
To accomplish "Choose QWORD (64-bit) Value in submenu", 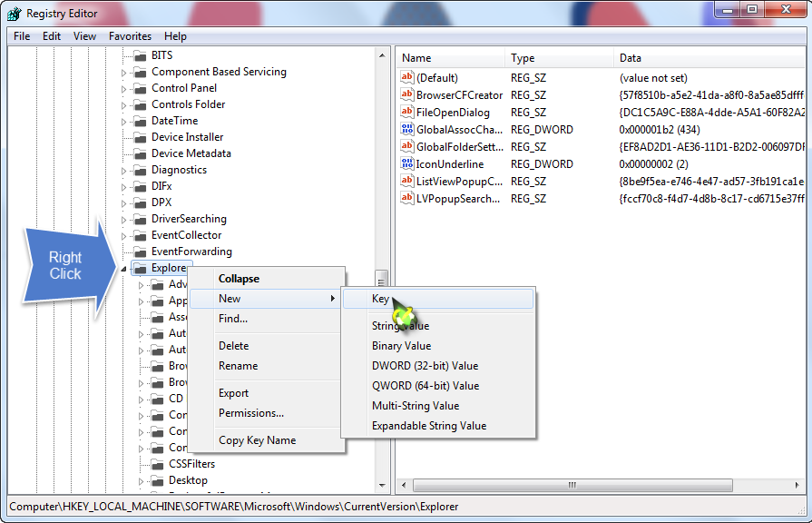I will point(438,386).
